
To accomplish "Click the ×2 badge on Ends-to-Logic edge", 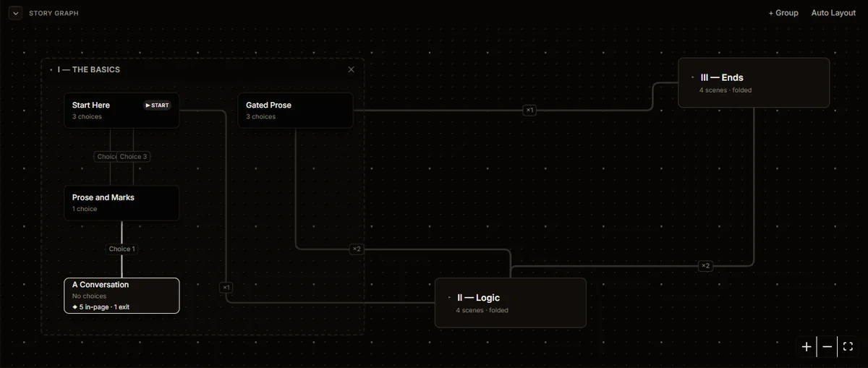I will coord(705,266).
